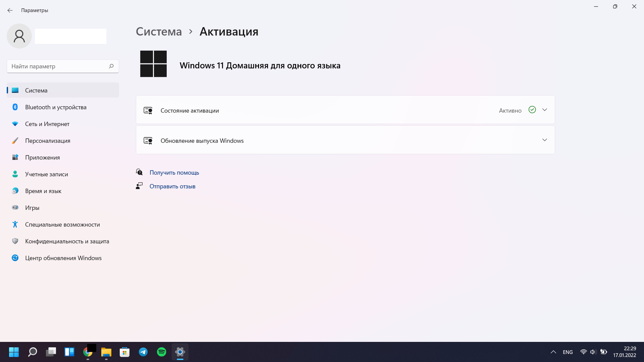Open the Windows Start menu
644x362 pixels.
click(14, 352)
